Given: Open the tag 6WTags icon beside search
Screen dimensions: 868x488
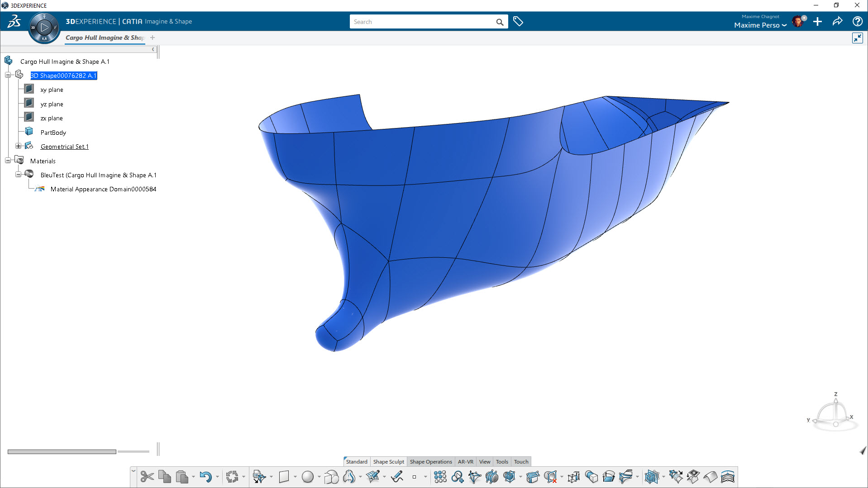Looking at the screenshot, I should (x=518, y=21).
